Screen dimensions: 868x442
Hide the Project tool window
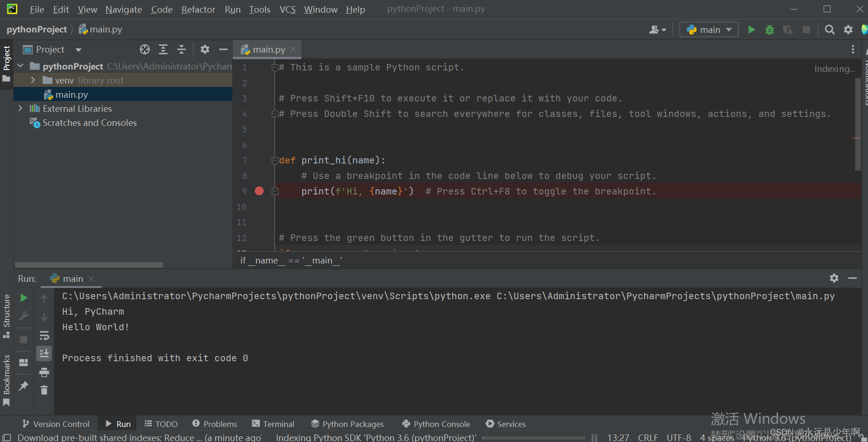click(223, 49)
